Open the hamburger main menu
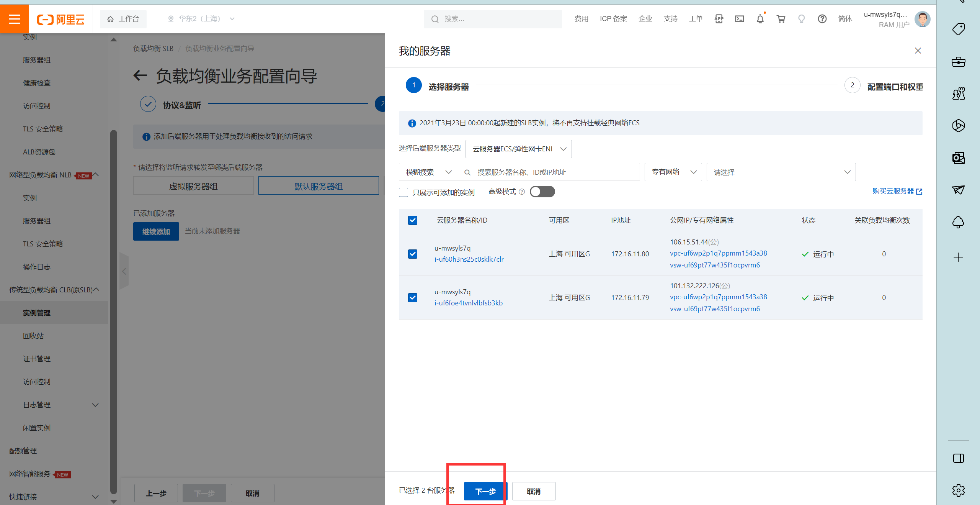The width and height of the screenshot is (980, 505). 14,19
